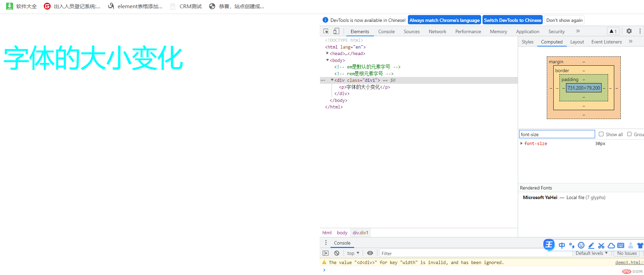Switch to the Console panel tab

(386, 31)
